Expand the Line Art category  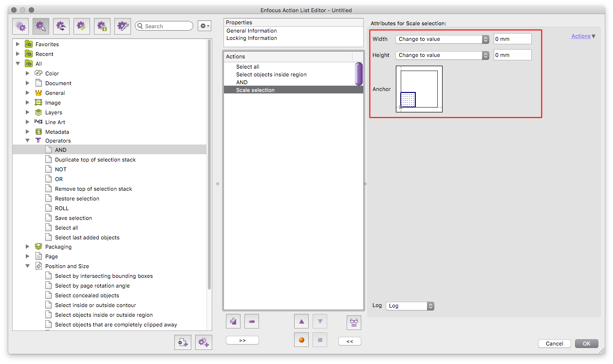pyautogui.click(x=28, y=122)
